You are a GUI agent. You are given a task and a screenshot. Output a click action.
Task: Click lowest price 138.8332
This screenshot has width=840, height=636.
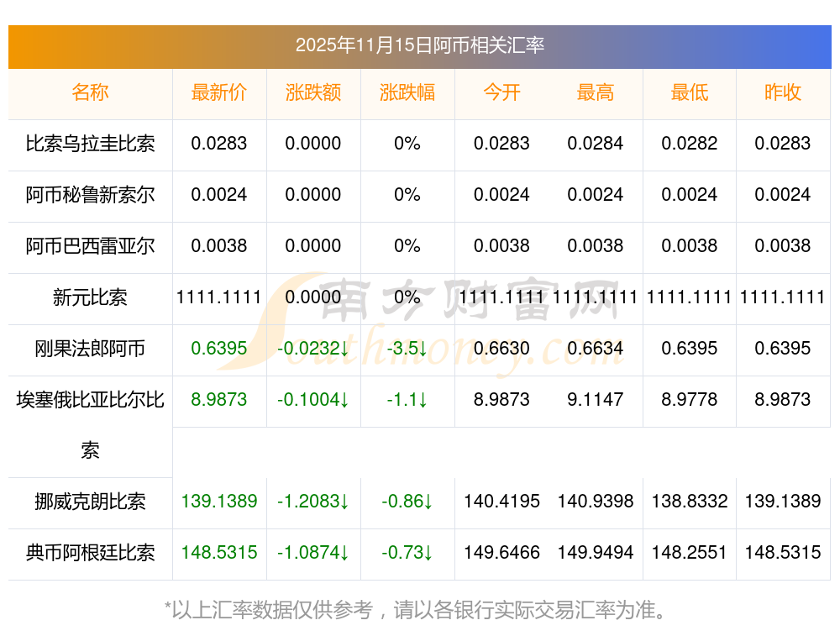(690, 502)
